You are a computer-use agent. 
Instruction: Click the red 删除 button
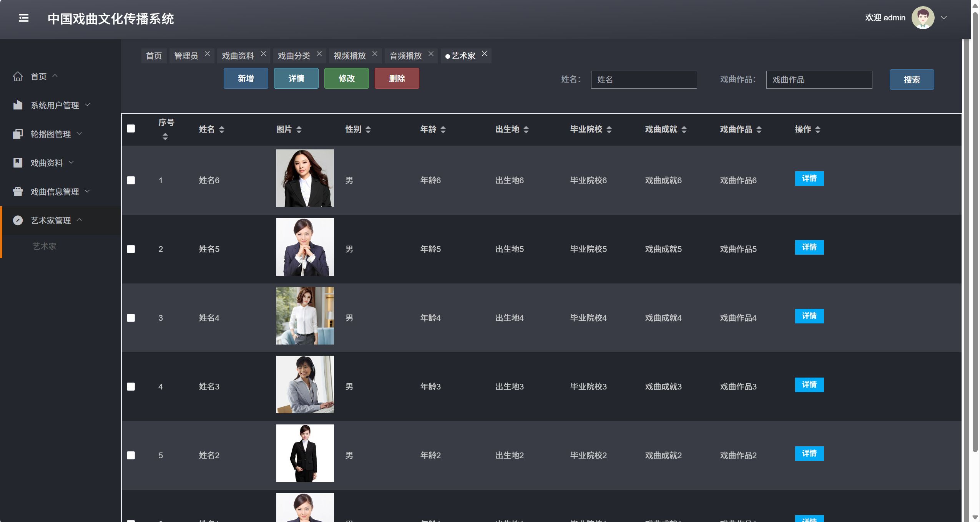[x=397, y=78]
